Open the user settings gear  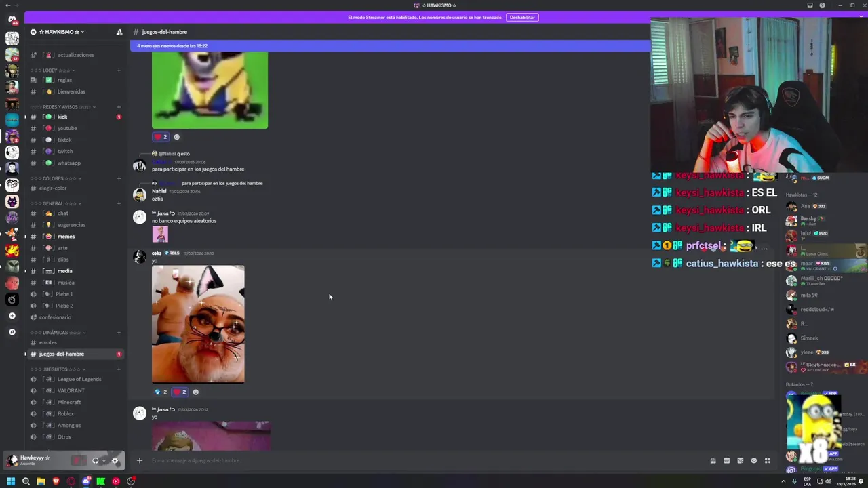tap(115, 461)
